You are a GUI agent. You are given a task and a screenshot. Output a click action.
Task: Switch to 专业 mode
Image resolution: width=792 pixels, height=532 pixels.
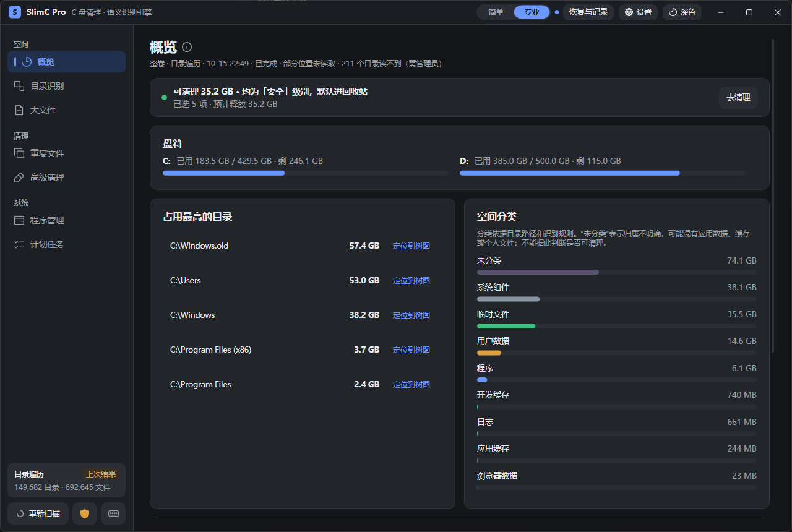click(x=532, y=12)
